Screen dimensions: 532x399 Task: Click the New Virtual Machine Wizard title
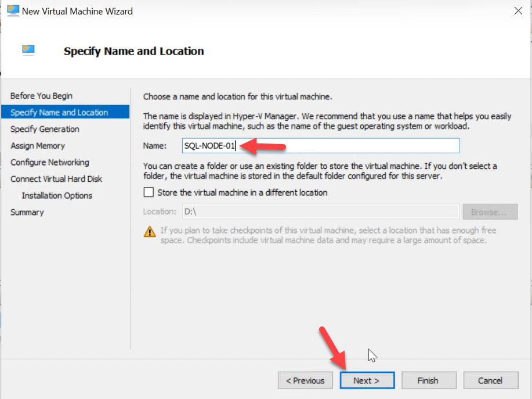(77, 11)
